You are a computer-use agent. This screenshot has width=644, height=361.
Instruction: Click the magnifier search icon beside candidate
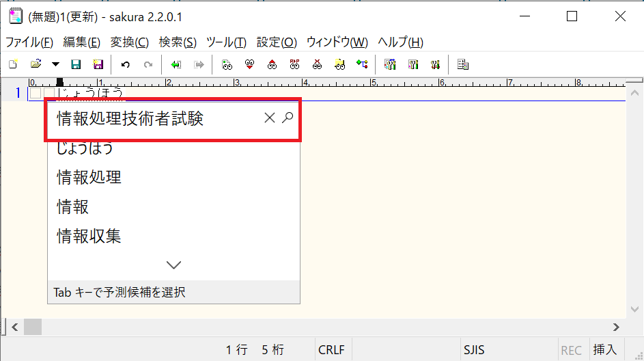coord(288,118)
